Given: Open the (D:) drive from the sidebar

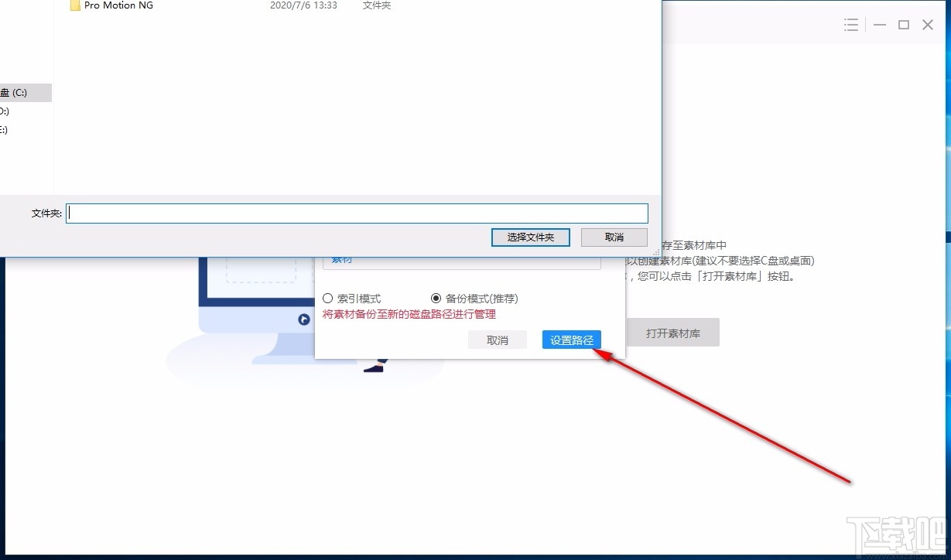Looking at the screenshot, I should pyautogui.click(x=8, y=111).
